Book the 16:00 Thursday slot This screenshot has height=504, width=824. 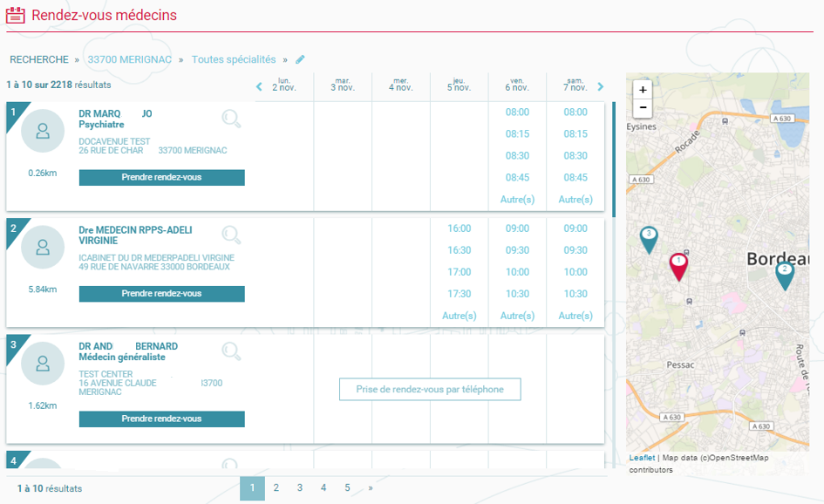coord(460,228)
